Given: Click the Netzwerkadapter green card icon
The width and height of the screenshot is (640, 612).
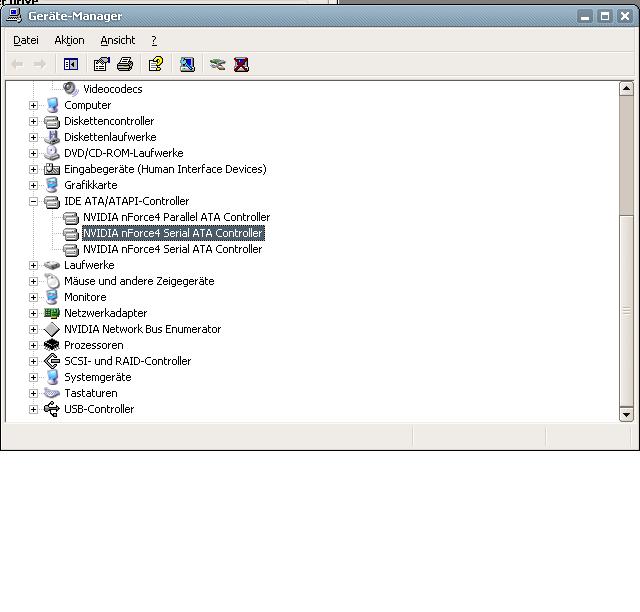Looking at the screenshot, I should pos(52,313).
